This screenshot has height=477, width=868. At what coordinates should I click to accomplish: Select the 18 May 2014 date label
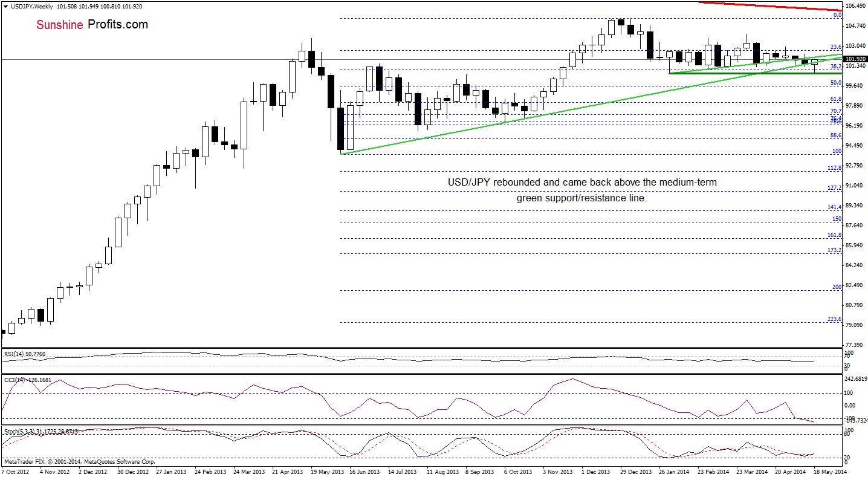point(830,471)
